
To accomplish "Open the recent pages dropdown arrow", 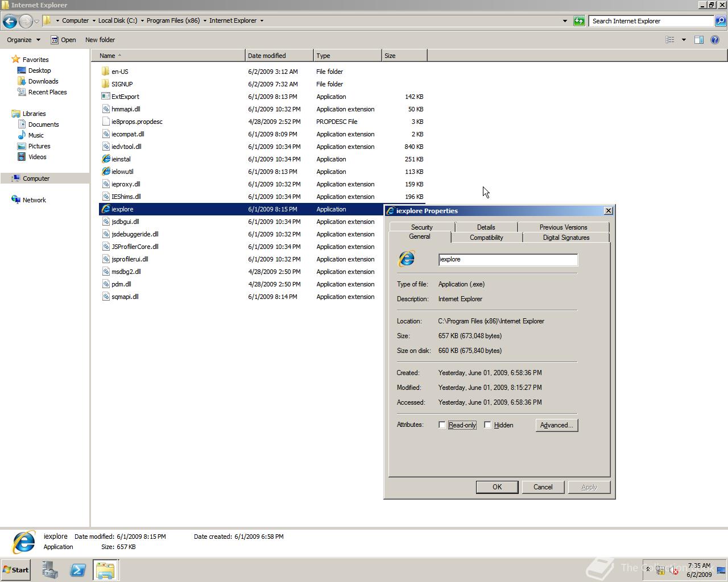I will click(37, 21).
